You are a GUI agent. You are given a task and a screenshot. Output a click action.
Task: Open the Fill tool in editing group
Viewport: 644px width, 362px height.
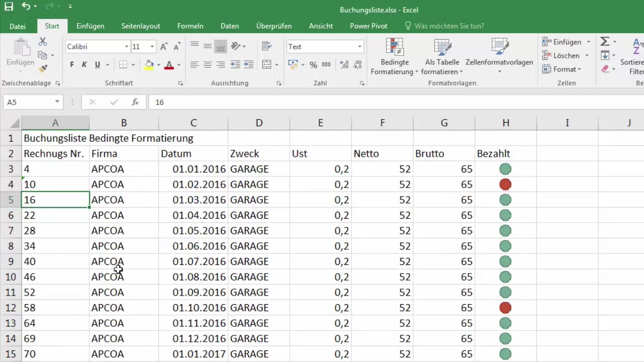point(605,55)
